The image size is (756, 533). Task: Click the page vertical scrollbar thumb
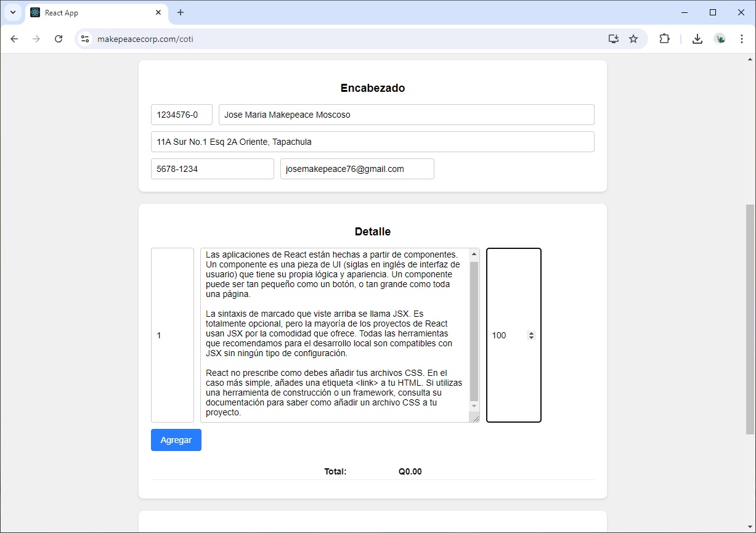(750, 319)
